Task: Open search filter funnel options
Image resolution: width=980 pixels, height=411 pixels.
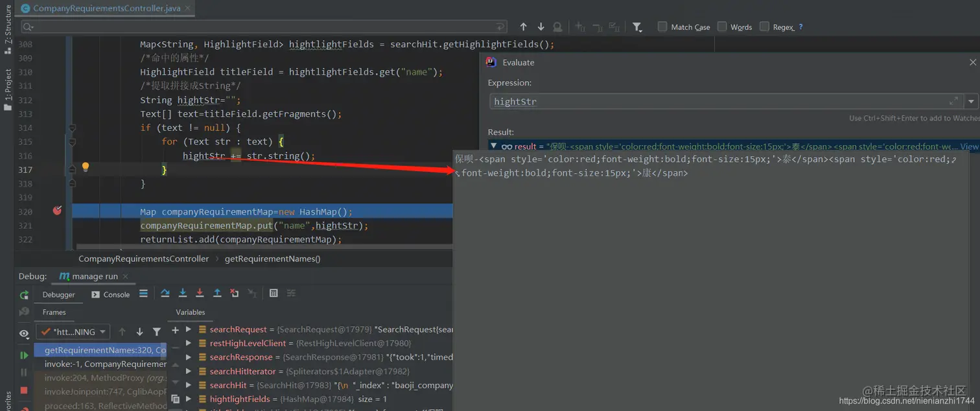Action: (638, 27)
